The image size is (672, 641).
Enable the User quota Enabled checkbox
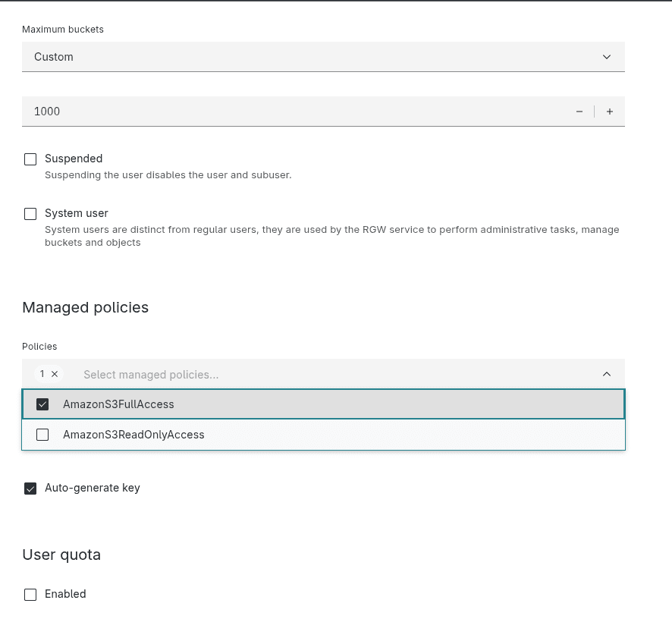[x=30, y=594]
